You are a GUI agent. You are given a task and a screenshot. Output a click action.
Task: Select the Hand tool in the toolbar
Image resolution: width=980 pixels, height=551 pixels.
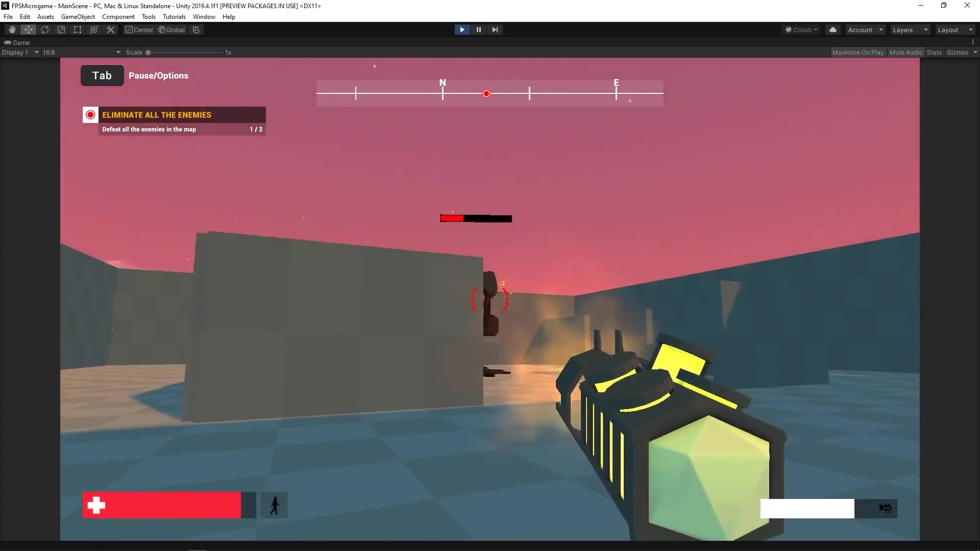(11, 30)
